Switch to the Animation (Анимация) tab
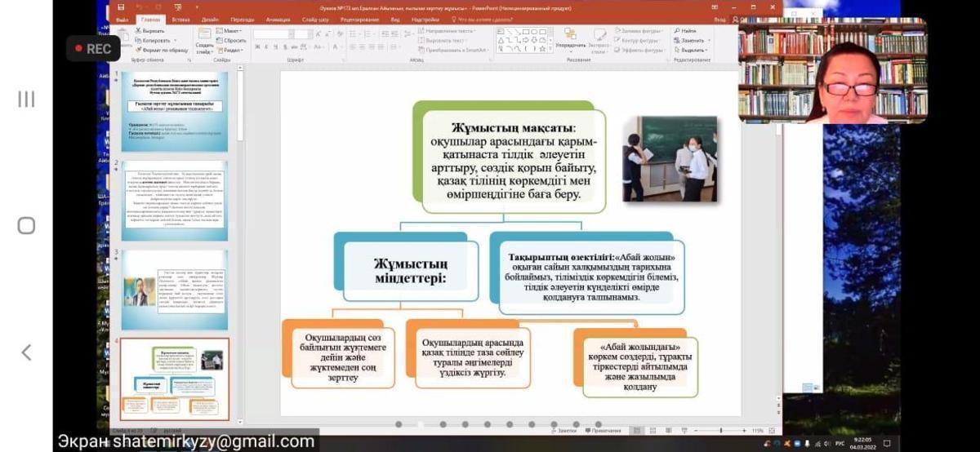This screenshot has height=452, width=980. pyautogui.click(x=278, y=19)
